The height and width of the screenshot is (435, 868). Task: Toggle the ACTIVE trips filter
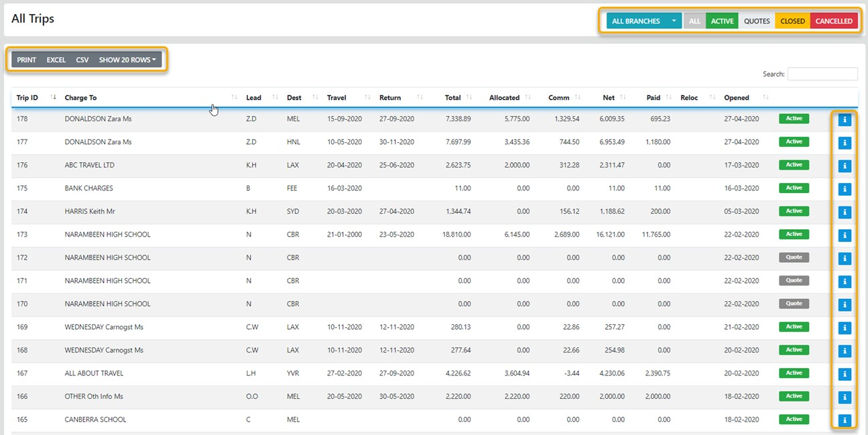[722, 21]
